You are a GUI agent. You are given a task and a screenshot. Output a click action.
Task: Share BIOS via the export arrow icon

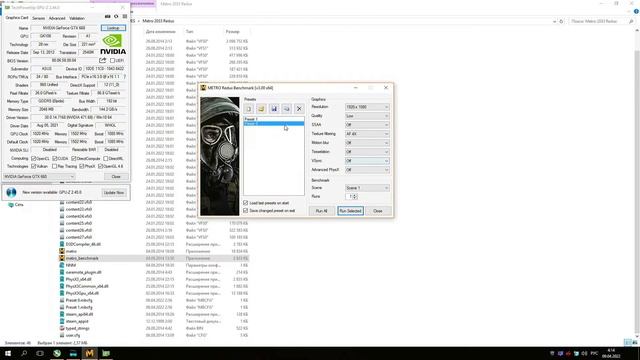click(102, 60)
